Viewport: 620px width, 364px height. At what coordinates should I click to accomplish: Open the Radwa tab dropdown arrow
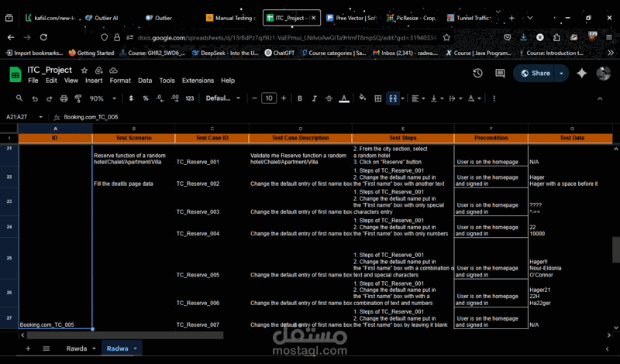[135, 349]
